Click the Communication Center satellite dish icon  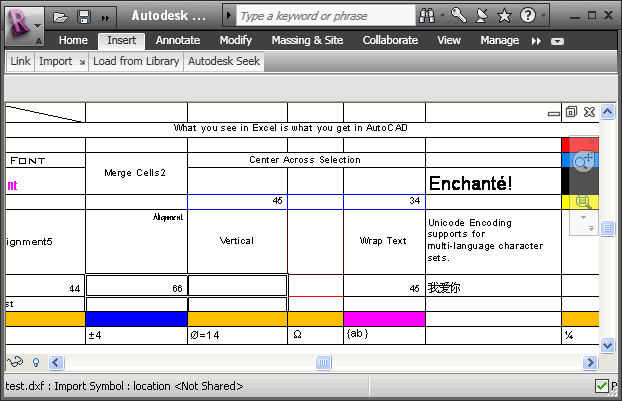click(x=482, y=16)
